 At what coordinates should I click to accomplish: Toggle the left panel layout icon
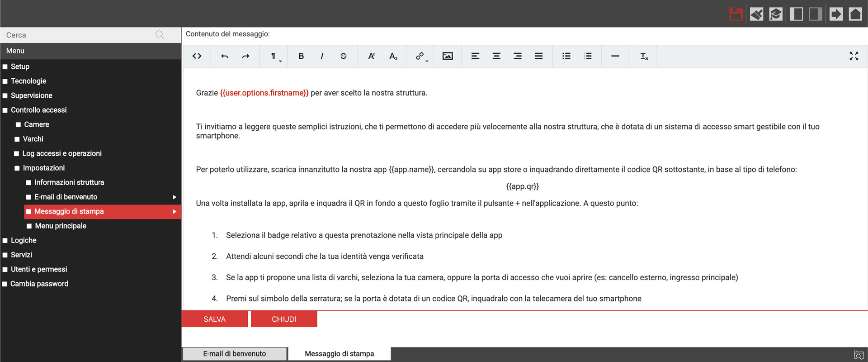pyautogui.click(x=796, y=14)
